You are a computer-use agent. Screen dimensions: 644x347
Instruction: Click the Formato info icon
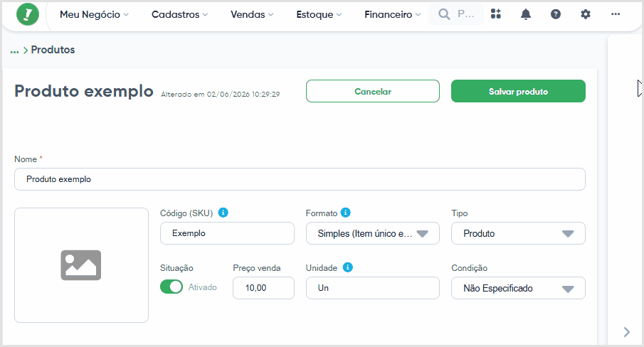tap(345, 213)
